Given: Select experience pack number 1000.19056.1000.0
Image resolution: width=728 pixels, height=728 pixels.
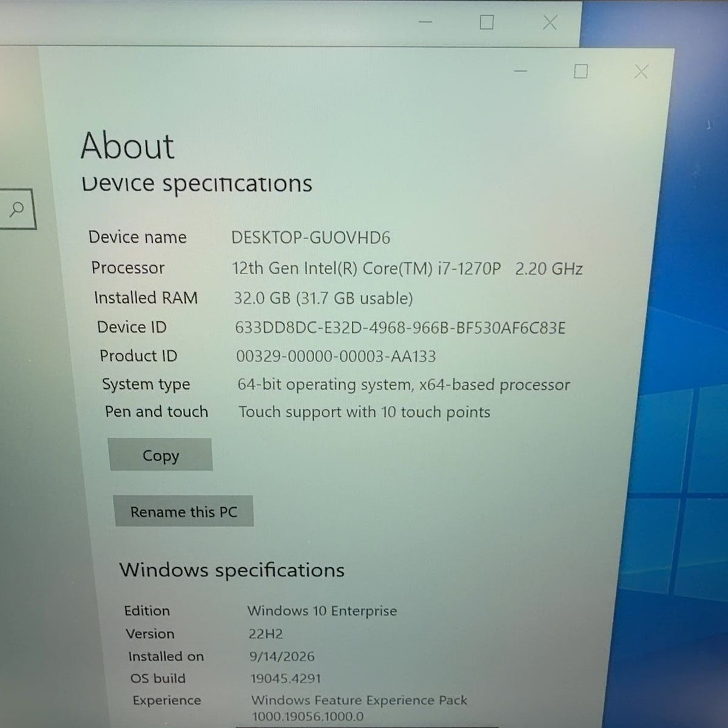Looking at the screenshot, I should click(308, 716).
